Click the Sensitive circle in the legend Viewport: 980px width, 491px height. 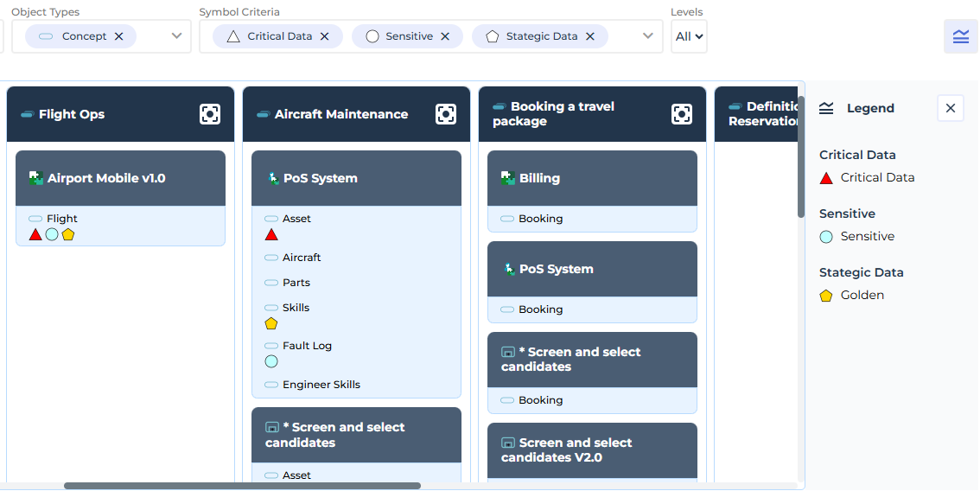click(826, 237)
